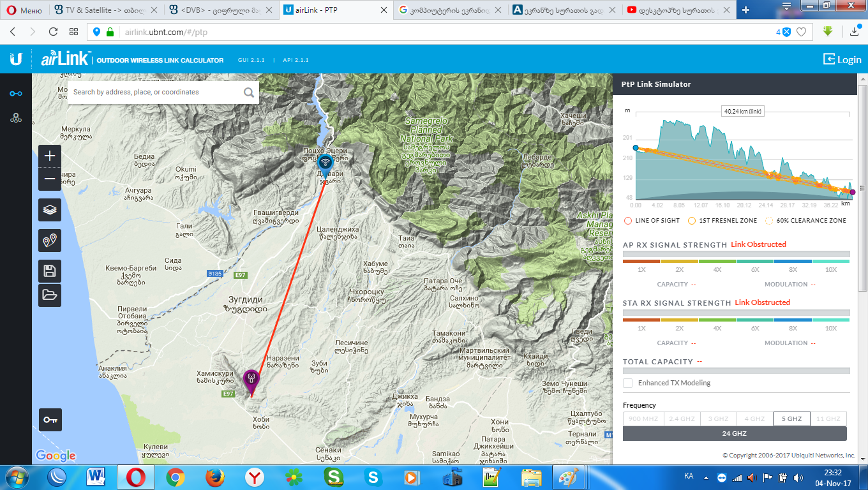Viewport: 868px width, 490px height.
Task: Open the tab list menu on tab bar
Action: pyautogui.click(x=788, y=6)
